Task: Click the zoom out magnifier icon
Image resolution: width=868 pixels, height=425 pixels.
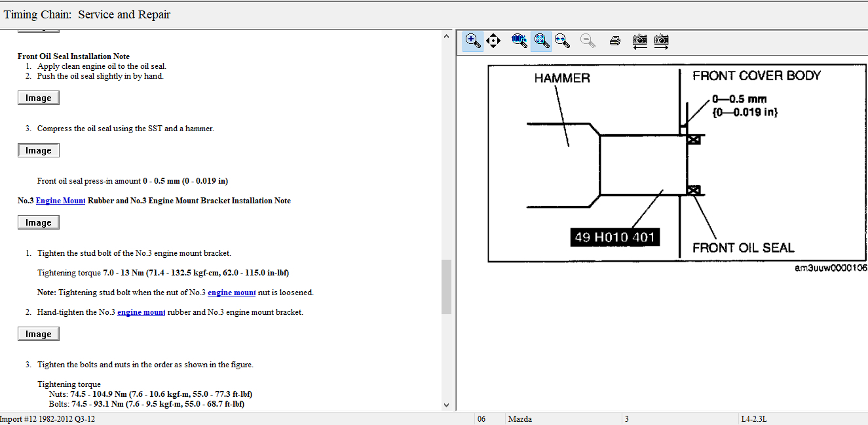Action: point(588,41)
